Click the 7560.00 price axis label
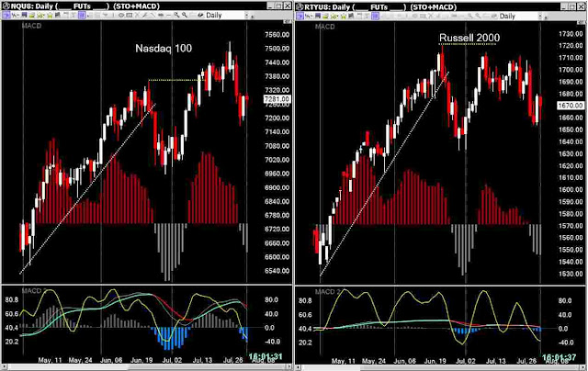Screen dimensions: 588x371 277,35
